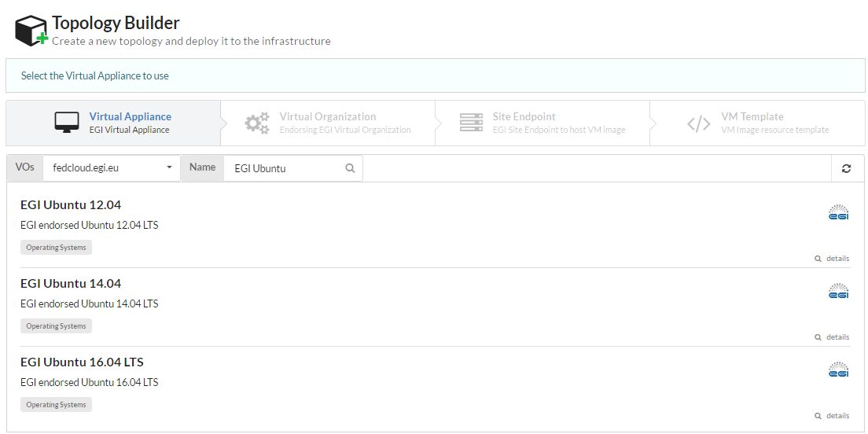
Task: Click the monitor icon in the Virtual Appliance step
Action: pyautogui.click(x=67, y=123)
